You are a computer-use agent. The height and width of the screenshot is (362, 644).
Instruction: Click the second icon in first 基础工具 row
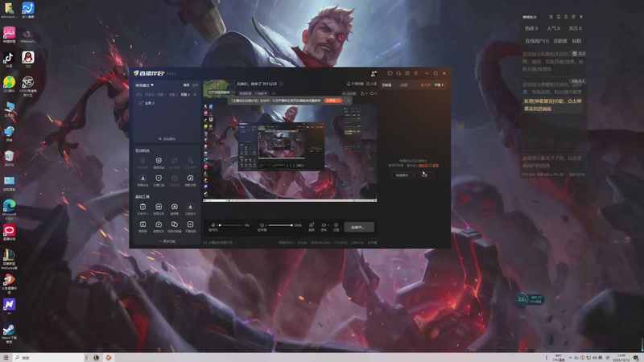[159, 207]
